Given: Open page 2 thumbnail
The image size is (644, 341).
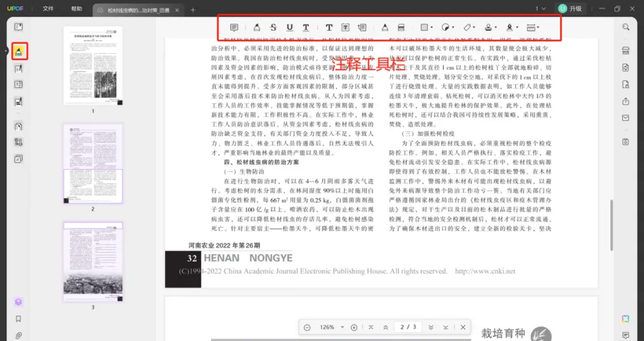Looking at the screenshot, I should (93, 164).
